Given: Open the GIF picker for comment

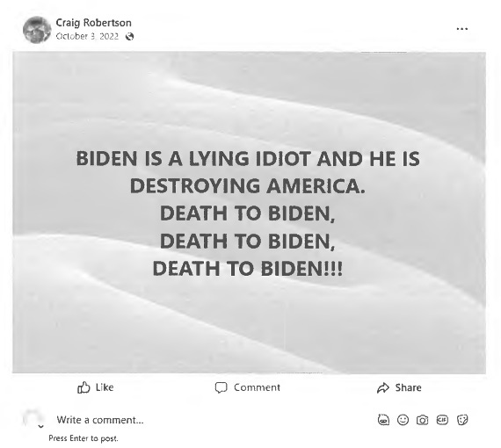Looking at the screenshot, I should [442, 420].
